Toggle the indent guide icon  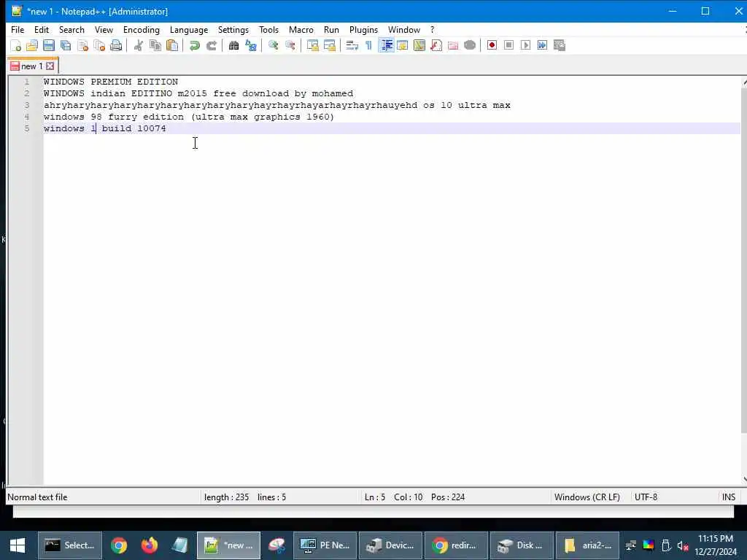point(386,45)
